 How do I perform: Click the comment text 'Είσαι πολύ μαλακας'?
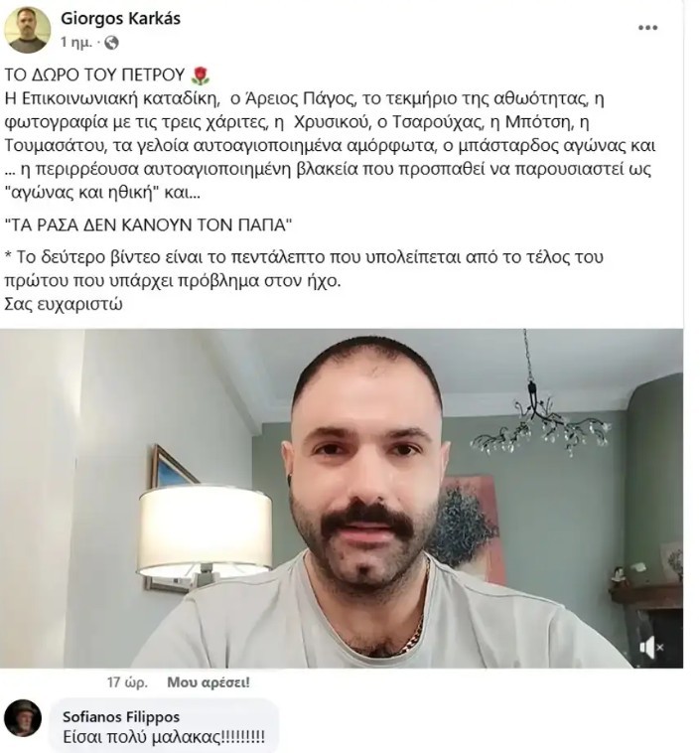(x=164, y=736)
